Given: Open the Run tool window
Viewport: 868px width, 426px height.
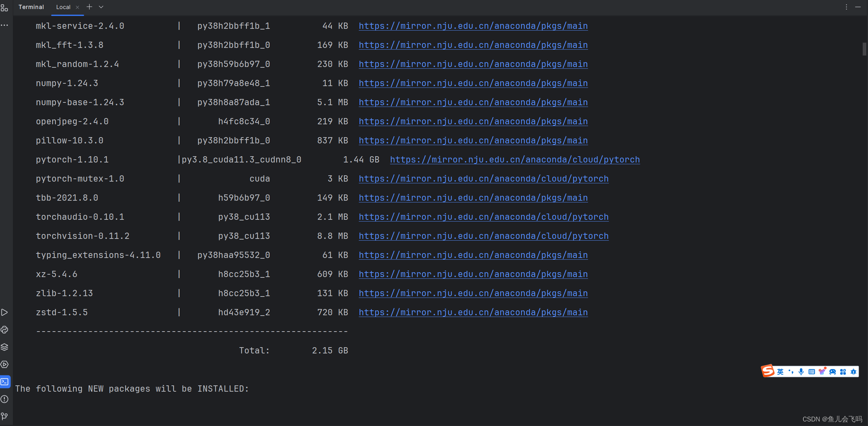Looking at the screenshot, I should tap(5, 312).
